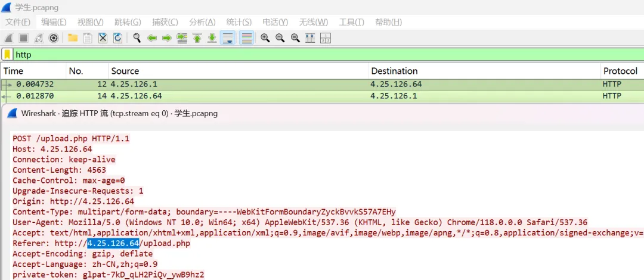Open display filter bookmark menu
The width and height of the screenshot is (644, 280).
7,54
